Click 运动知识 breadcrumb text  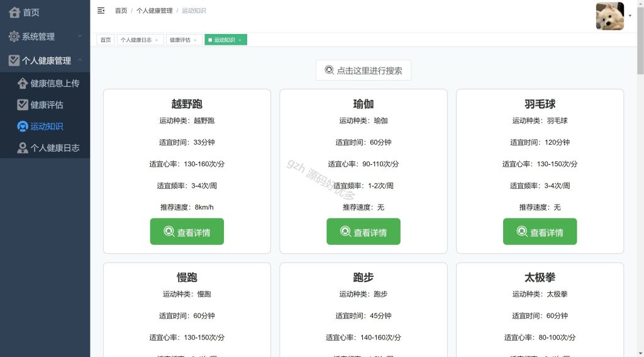[x=194, y=11]
